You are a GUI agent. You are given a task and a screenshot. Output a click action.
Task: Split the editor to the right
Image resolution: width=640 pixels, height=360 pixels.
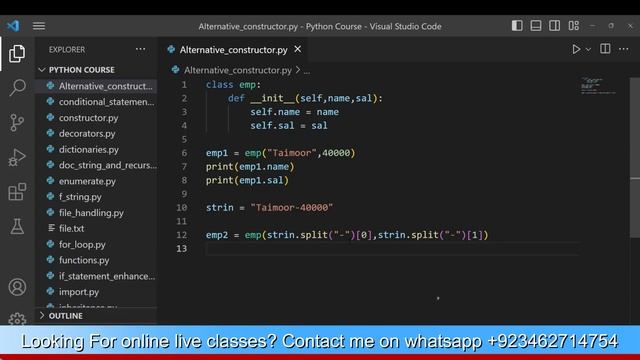[x=605, y=49]
